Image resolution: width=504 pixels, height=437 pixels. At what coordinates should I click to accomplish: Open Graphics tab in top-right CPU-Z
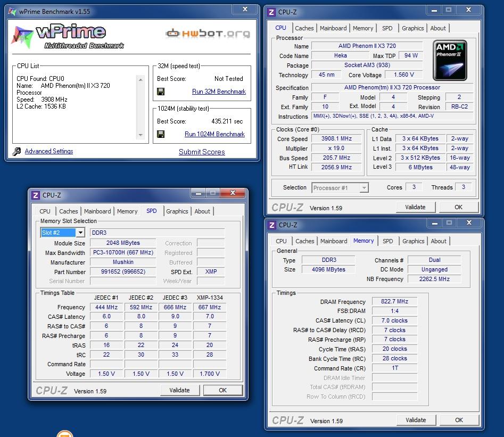412,28
